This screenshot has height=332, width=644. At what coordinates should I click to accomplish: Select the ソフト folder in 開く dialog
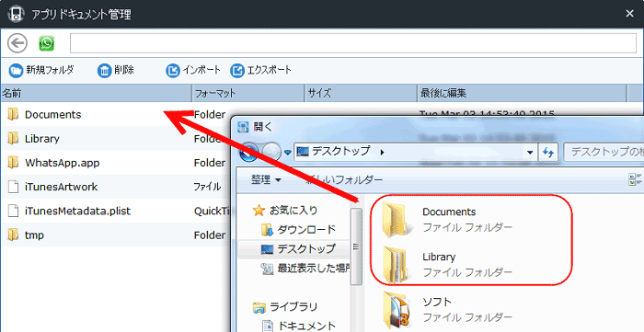click(448, 310)
